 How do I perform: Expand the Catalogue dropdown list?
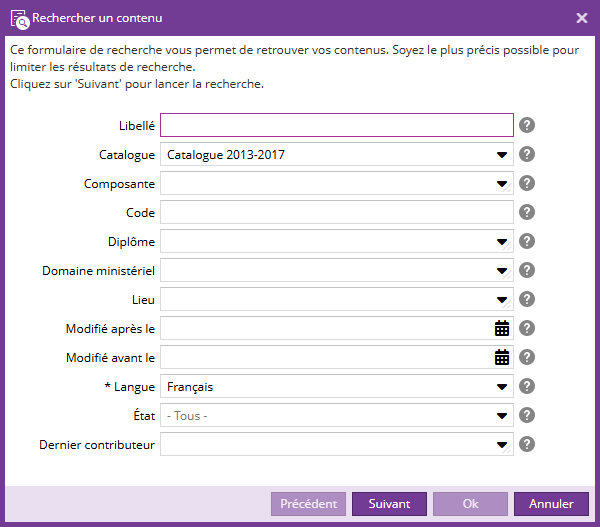coord(501,155)
